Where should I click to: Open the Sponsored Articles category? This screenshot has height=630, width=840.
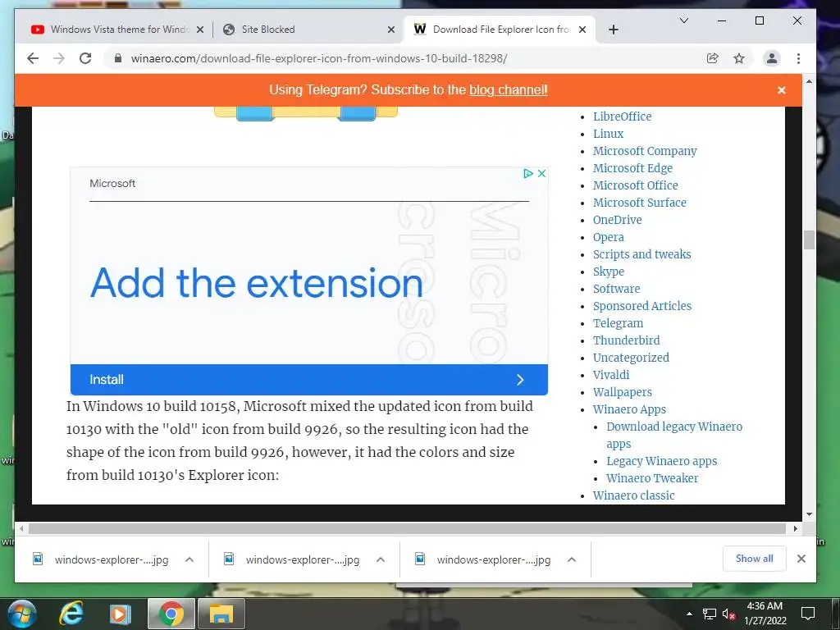[x=641, y=306]
